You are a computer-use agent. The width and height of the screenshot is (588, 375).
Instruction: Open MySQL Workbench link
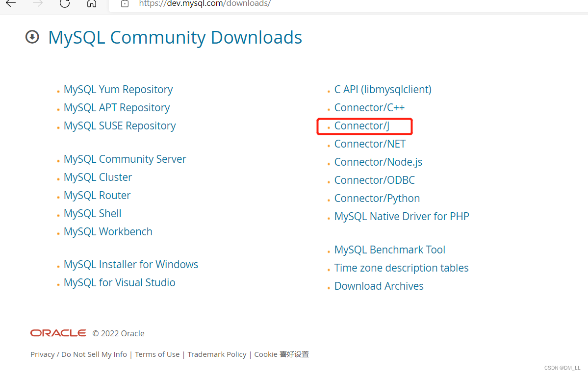[108, 231]
